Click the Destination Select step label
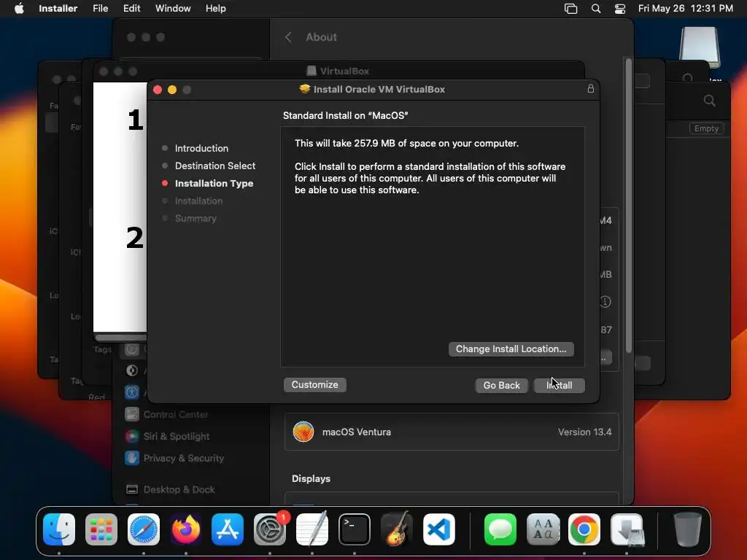 point(215,166)
